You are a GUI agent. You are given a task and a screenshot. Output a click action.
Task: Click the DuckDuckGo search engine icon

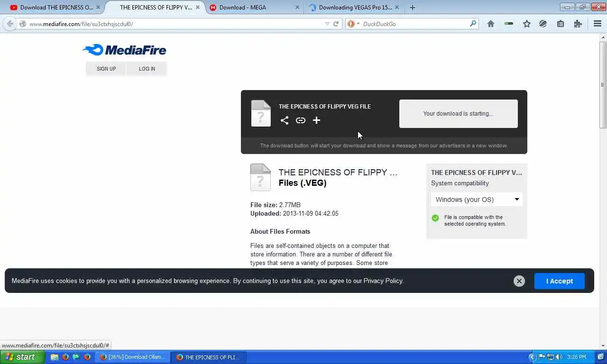[x=351, y=24]
